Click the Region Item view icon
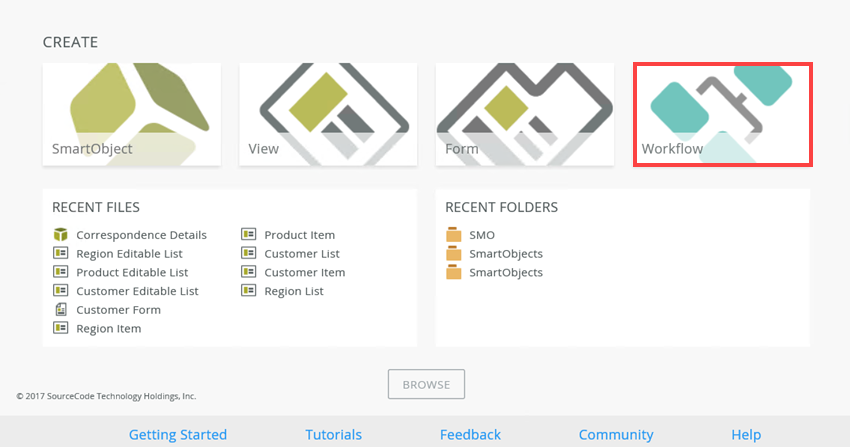This screenshot has height=447, width=850. [x=60, y=329]
